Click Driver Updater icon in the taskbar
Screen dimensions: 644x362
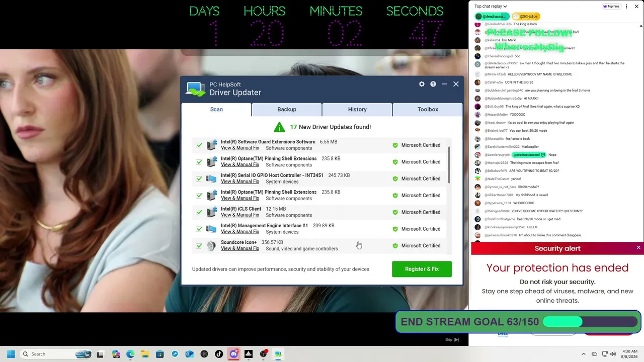pyautogui.click(x=278, y=354)
